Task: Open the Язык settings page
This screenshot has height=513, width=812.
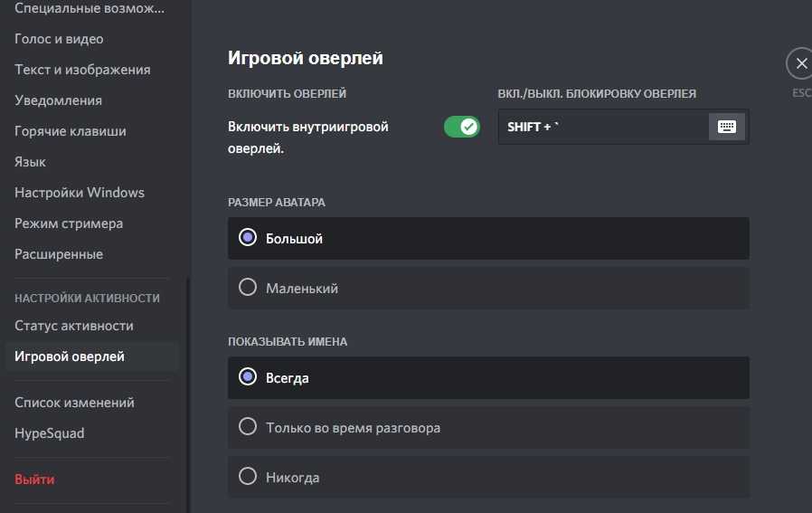Action: pyautogui.click(x=30, y=162)
